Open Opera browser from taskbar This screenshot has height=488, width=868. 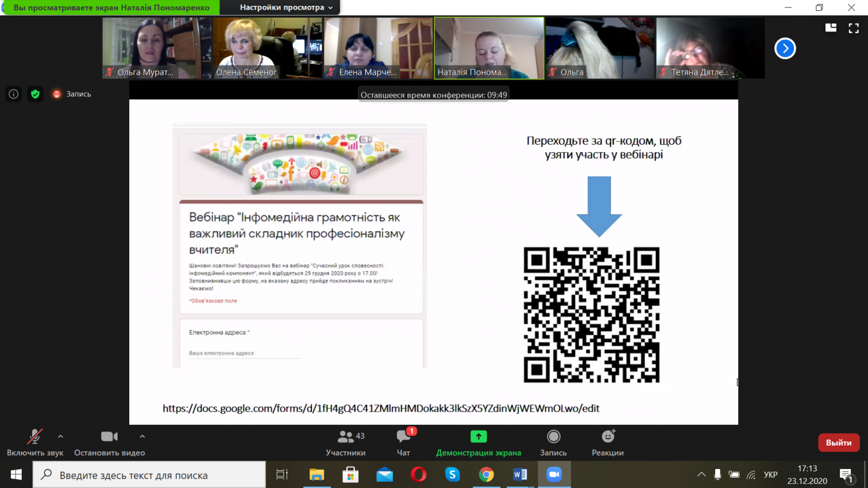(x=418, y=475)
